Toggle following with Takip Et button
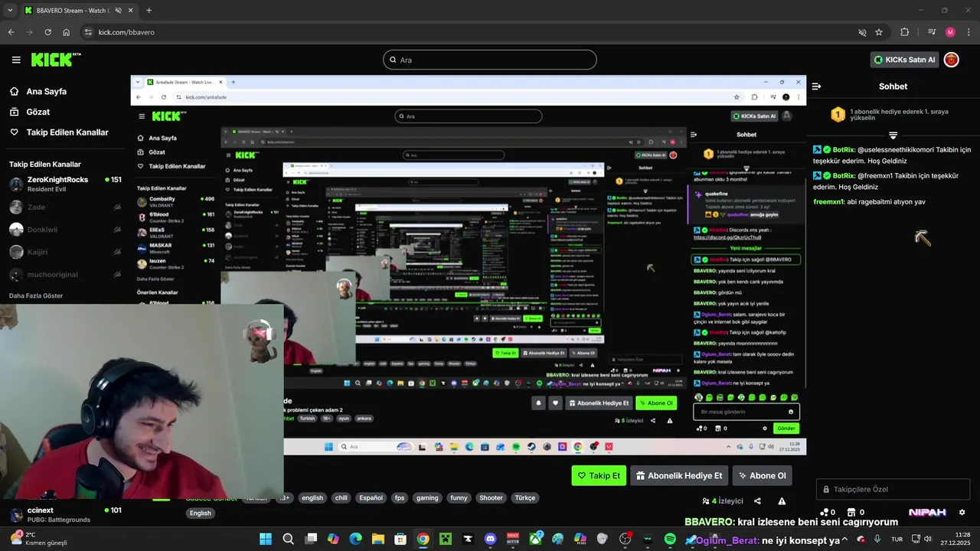 point(599,475)
